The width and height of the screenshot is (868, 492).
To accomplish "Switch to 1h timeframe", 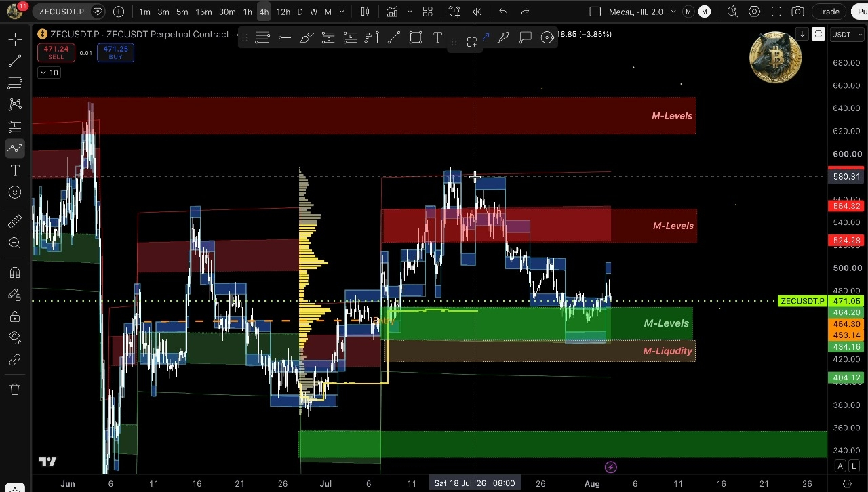I will [x=248, y=12].
